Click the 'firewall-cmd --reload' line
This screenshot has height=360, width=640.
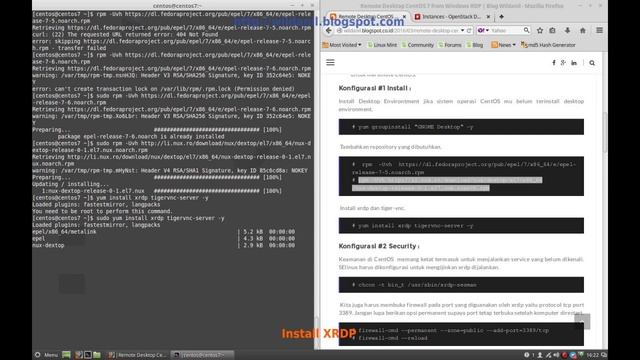[x=393, y=338]
